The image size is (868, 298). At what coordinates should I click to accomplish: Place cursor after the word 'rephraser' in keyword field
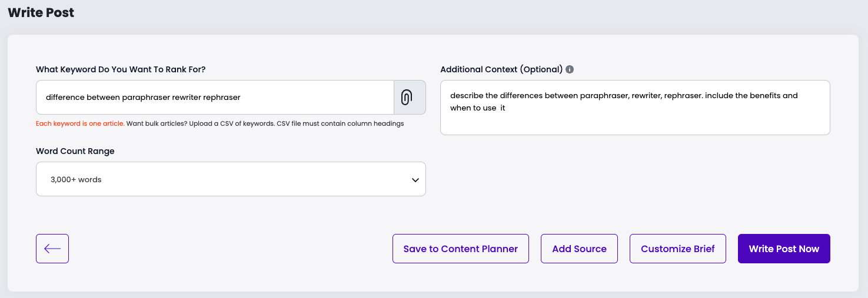(242, 98)
